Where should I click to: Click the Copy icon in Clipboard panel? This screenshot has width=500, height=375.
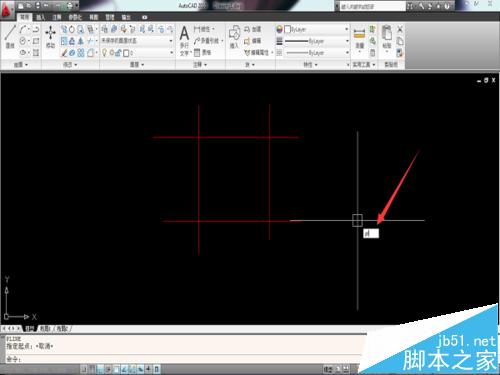click(x=400, y=41)
